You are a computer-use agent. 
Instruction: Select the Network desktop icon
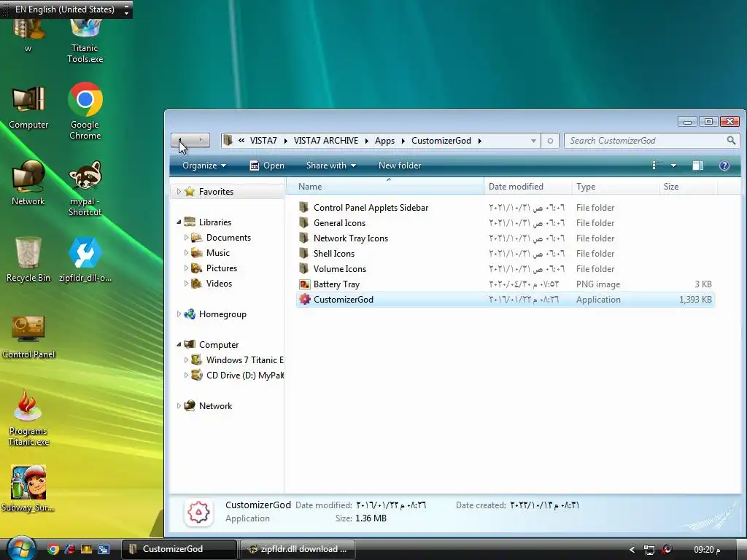(28, 184)
